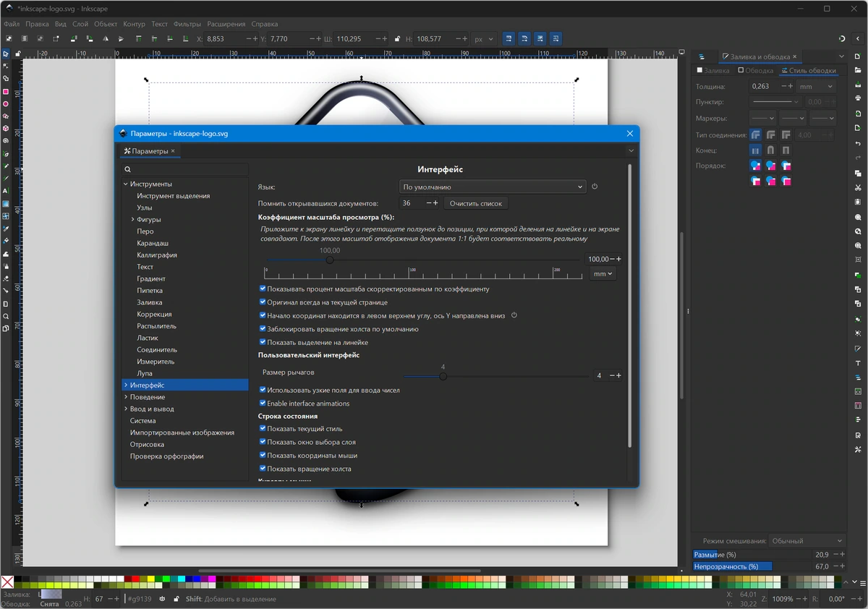Select 'Каллиграфия' in preferences tree
The image size is (868, 609).
157,255
